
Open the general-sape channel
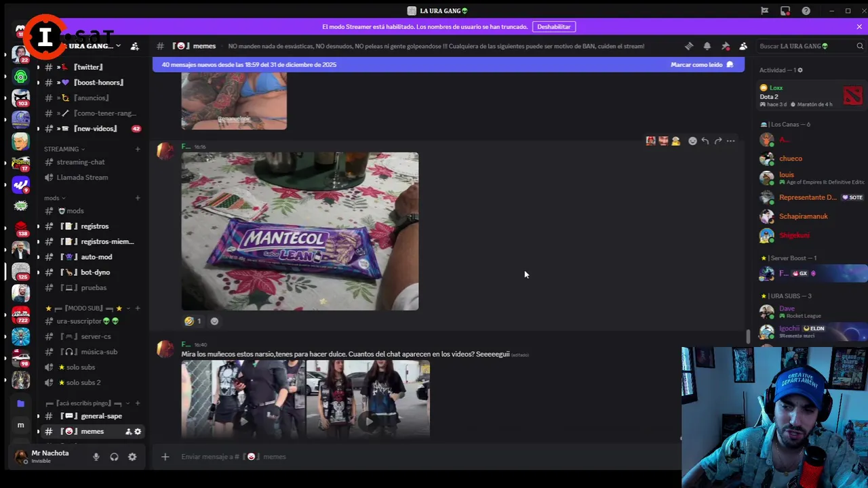[x=92, y=416]
